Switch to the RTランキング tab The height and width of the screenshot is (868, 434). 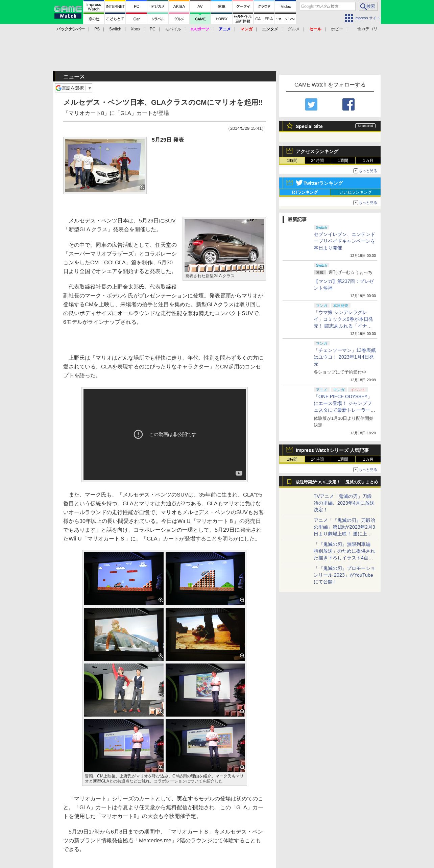(305, 192)
